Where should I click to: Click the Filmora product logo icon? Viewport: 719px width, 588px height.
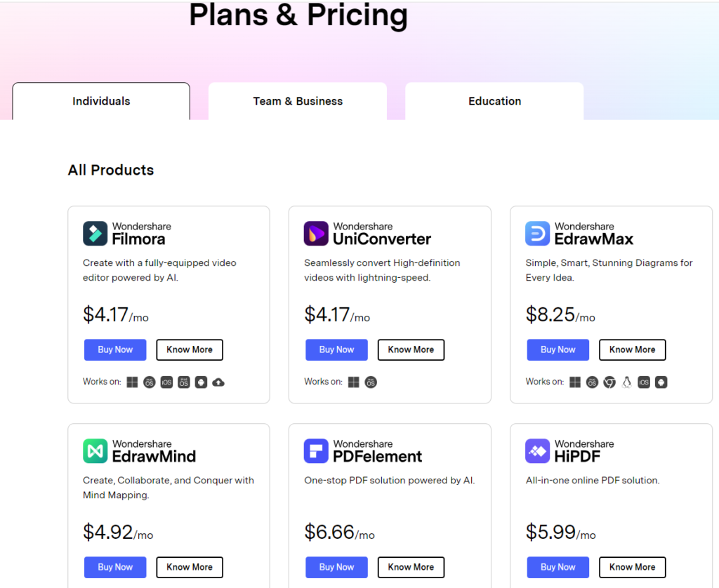(95, 233)
